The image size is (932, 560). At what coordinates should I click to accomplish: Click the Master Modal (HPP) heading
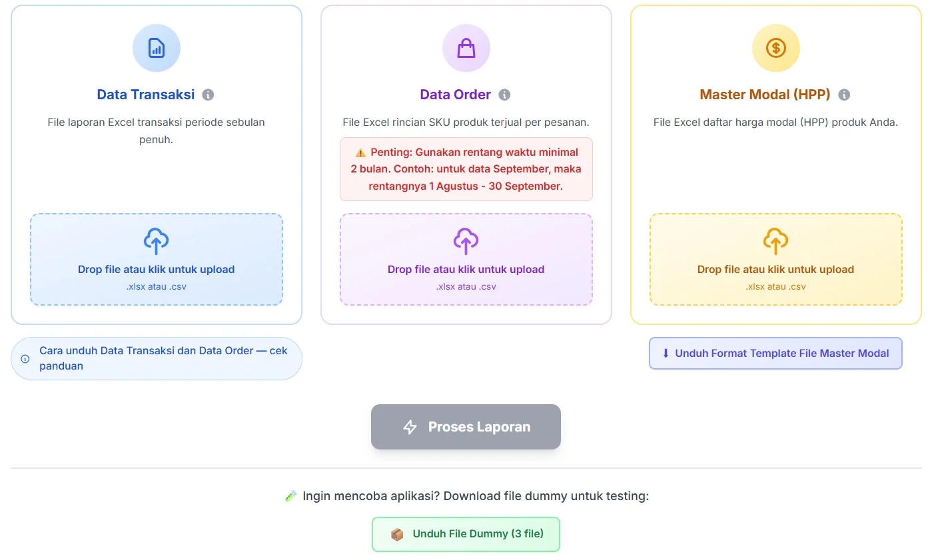click(x=765, y=95)
